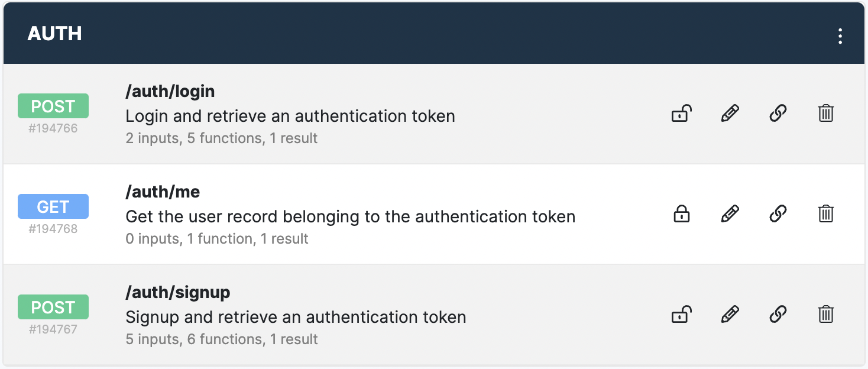Image resolution: width=868 pixels, height=369 pixels.
Task: Toggle the open lock on /auth/signup
Action: point(682,314)
